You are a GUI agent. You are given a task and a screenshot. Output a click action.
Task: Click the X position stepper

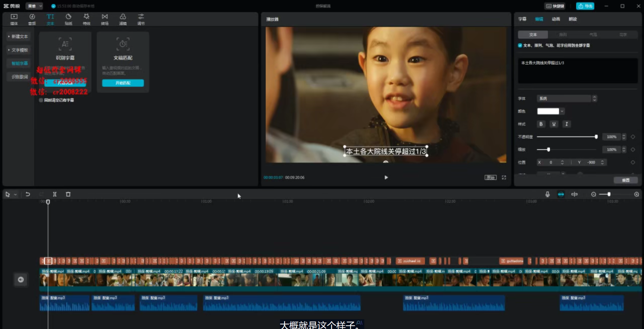pos(562,162)
